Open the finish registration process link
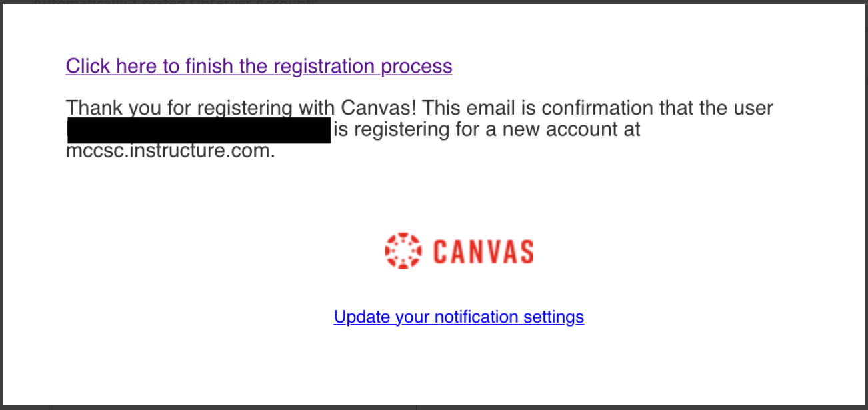The image size is (868, 410). [259, 67]
